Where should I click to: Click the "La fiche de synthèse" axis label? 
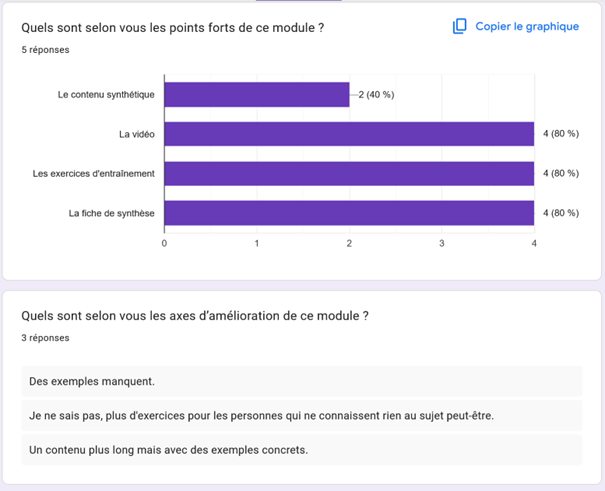(111, 213)
